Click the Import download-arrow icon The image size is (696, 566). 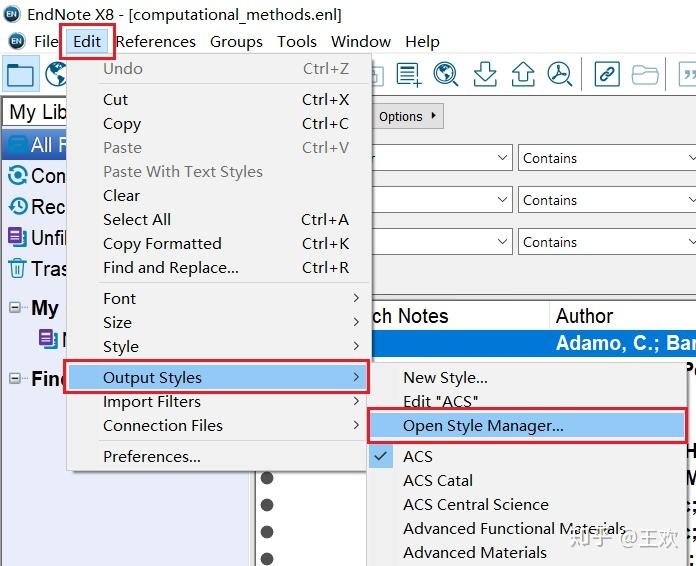coord(484,74)
